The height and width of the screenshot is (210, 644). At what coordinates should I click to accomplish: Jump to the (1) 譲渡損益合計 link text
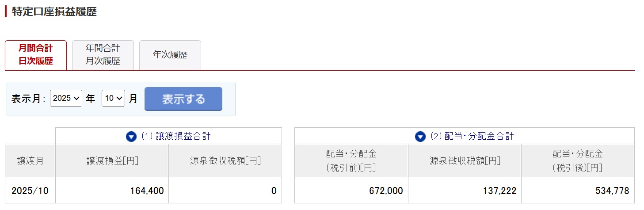176,137
